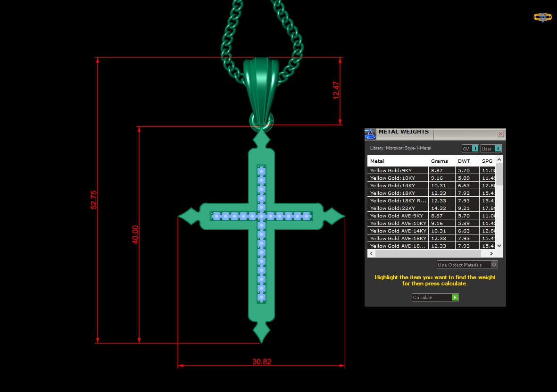Click the table's scroll down arrow
The width and height of the screenshot is (557, 392).
point(499,246)
